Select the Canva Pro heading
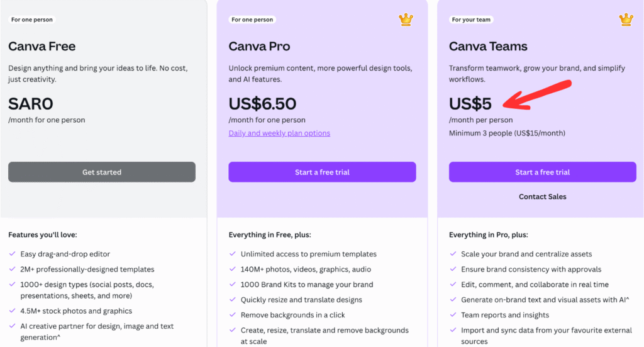644x347 pixels. 259,46
